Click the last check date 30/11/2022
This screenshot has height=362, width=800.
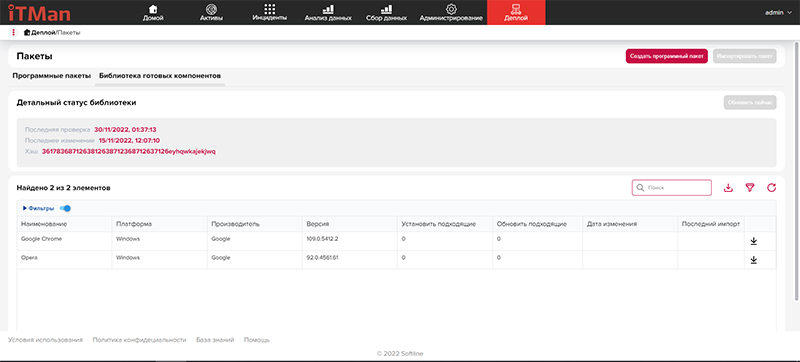(125, 130)
